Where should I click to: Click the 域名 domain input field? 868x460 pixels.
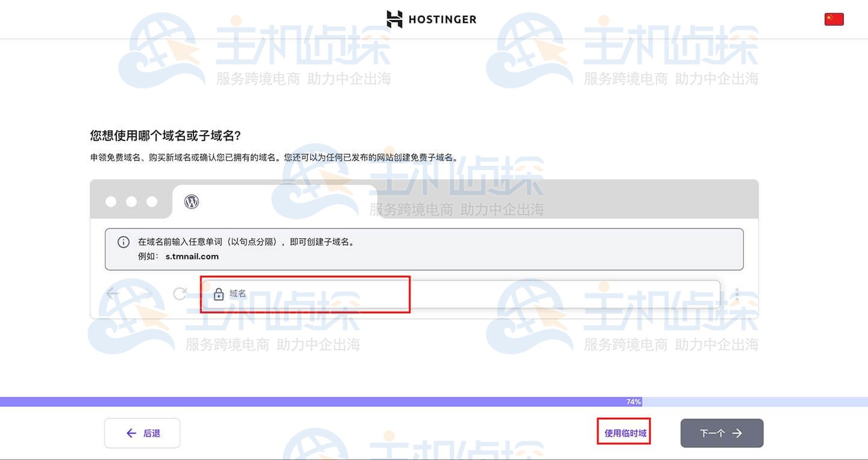pos(362,295)
